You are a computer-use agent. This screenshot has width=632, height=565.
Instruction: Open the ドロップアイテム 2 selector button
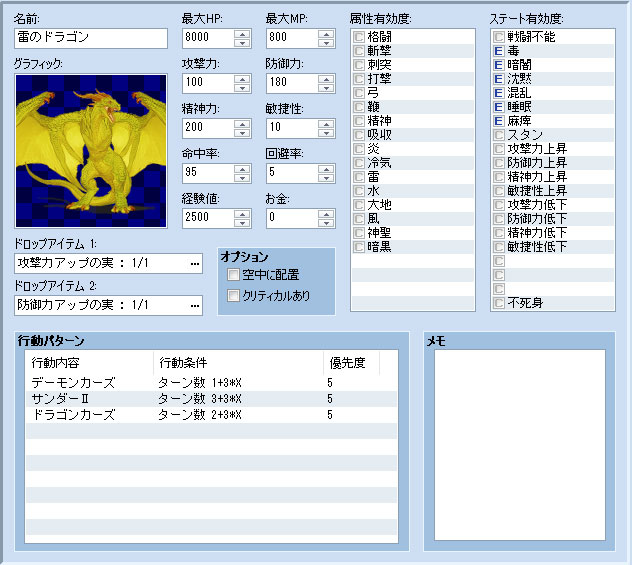(194, 305)
